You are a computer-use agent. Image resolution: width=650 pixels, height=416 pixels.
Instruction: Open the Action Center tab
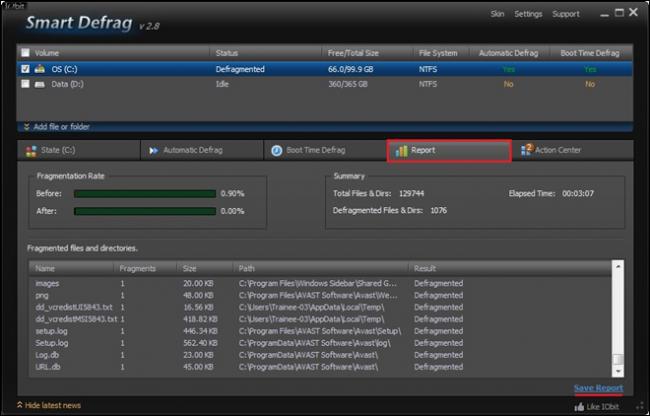pyautogui.click(x=572, y=150)
